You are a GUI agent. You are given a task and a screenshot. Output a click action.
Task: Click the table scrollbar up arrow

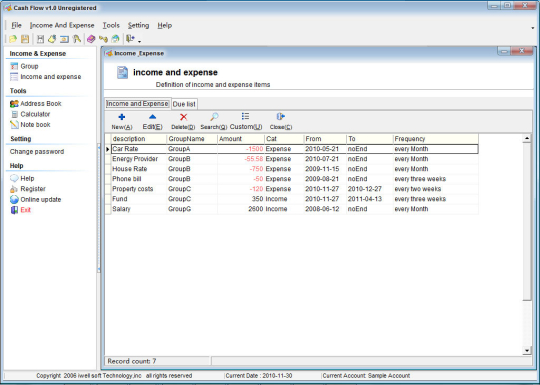coord(527,138)
